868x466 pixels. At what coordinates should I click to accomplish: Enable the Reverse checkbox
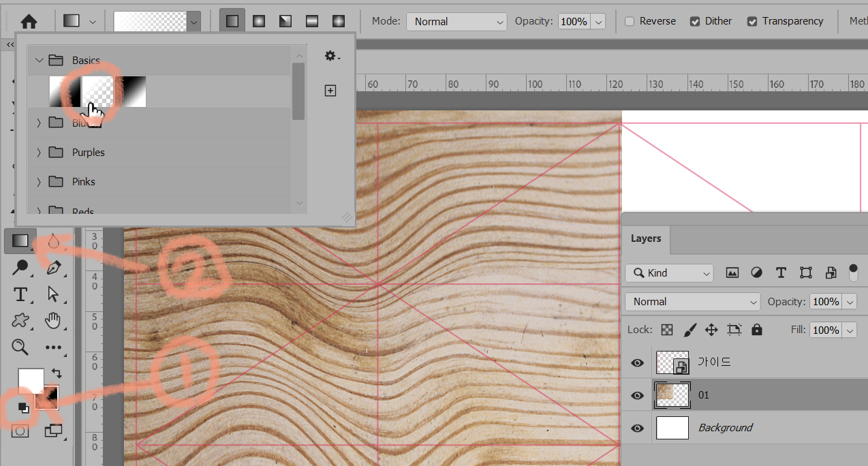630,22
